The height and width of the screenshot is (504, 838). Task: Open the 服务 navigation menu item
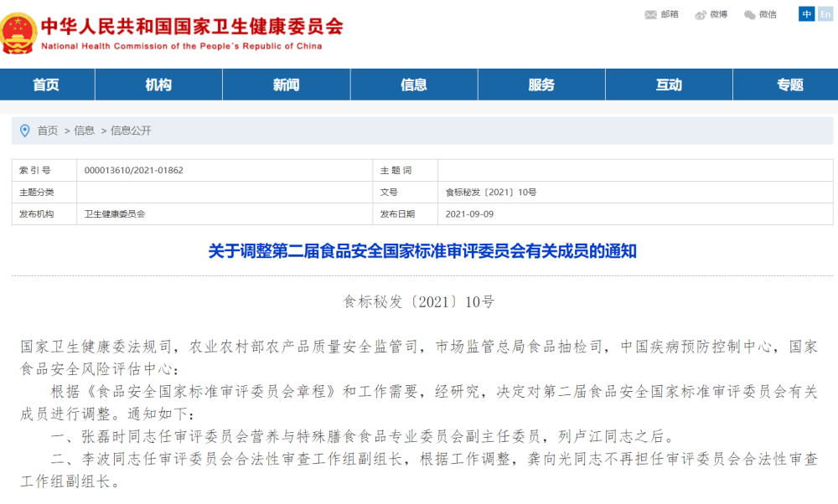click(x=541, y=85)
